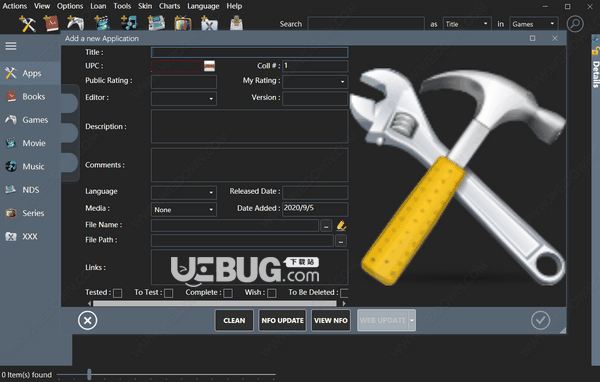
Task: Open the Series category in sidebar
Action: pos(30,213)
